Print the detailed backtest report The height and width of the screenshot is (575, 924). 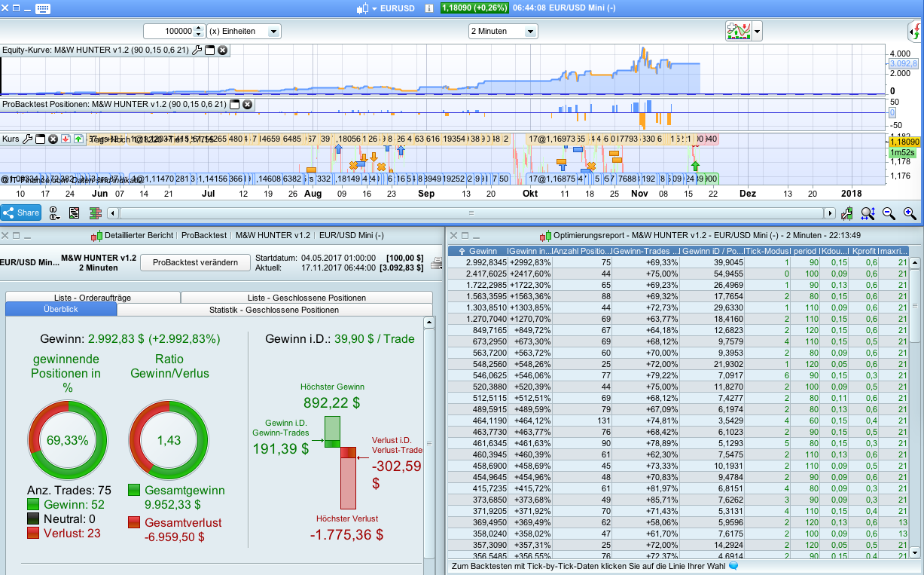point(436,263)
